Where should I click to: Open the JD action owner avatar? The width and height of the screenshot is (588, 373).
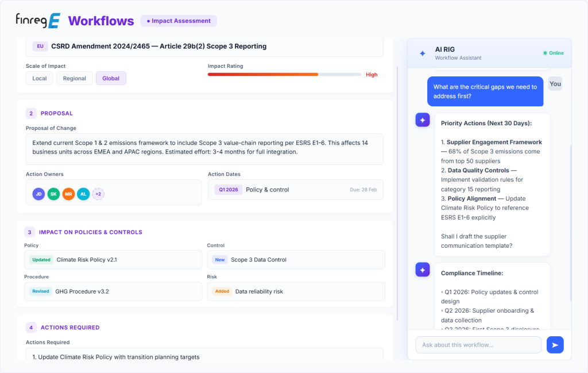point(38,194)
